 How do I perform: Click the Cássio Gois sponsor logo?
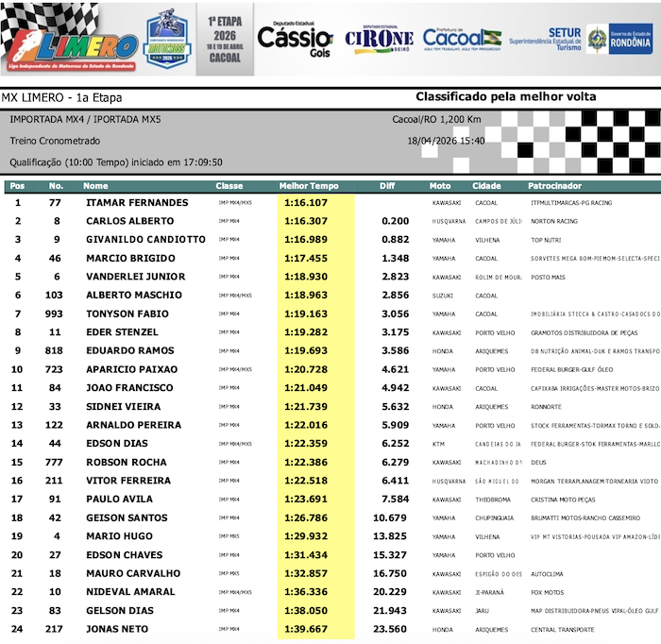point(295,40)
